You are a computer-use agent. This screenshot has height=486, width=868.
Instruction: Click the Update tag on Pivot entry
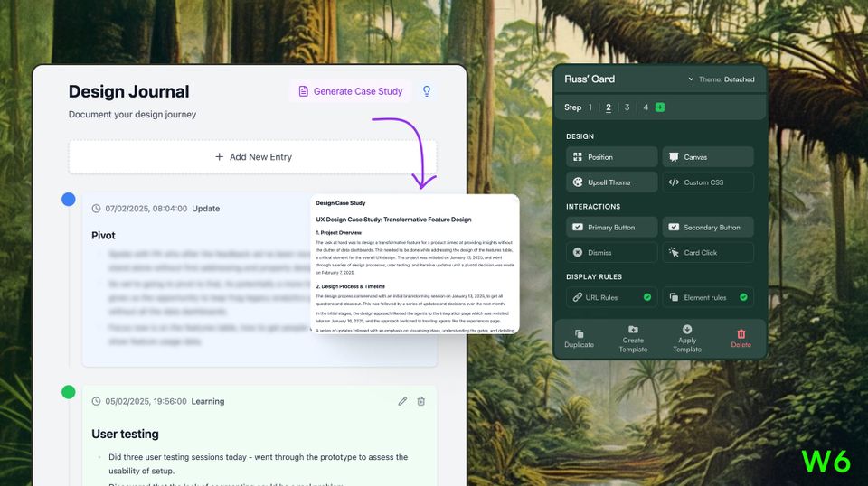coord(206,209)
